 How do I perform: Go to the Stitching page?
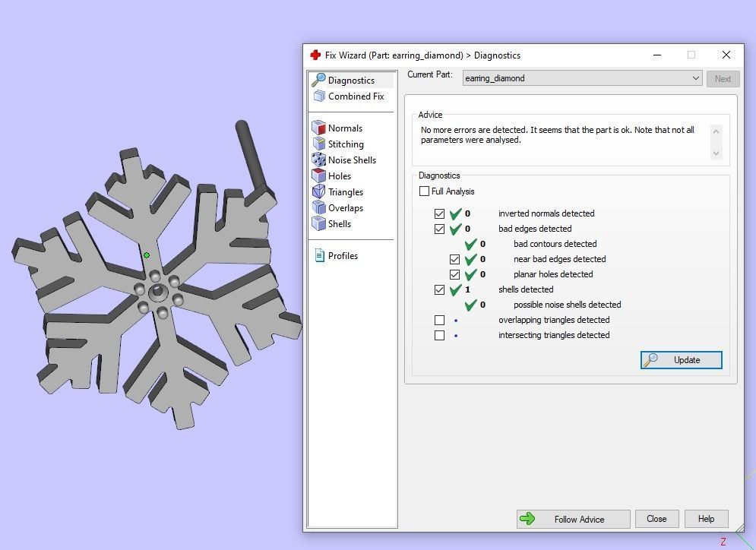[346, 144]
